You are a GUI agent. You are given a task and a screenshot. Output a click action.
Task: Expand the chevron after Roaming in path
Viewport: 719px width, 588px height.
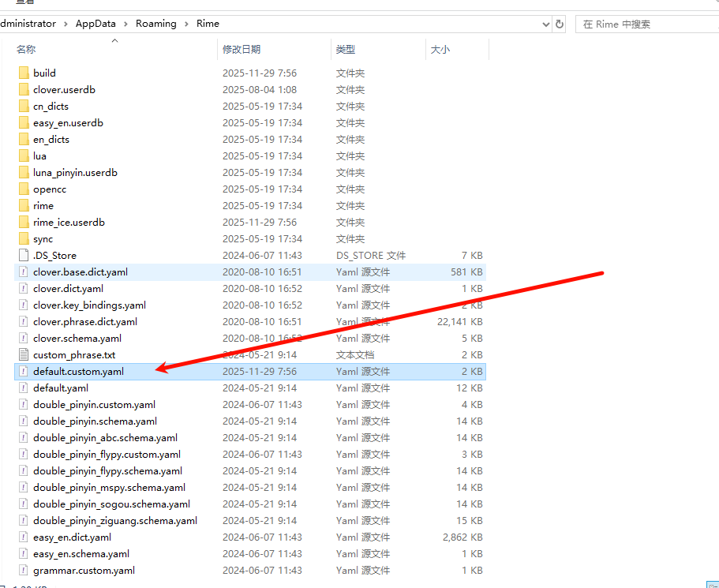[x=186, y=24]
